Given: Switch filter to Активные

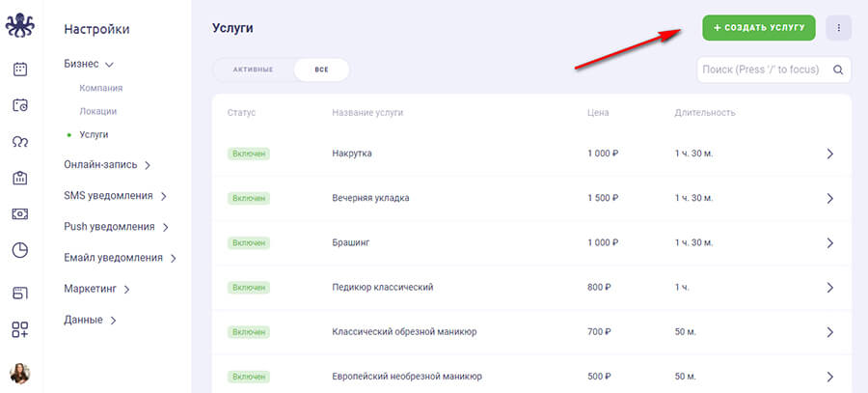Looking at the screenshot, I should (x=253, y=70).
